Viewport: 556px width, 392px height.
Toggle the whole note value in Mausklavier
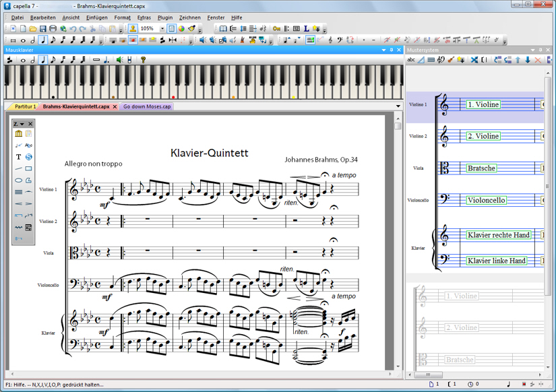(23, 60)
